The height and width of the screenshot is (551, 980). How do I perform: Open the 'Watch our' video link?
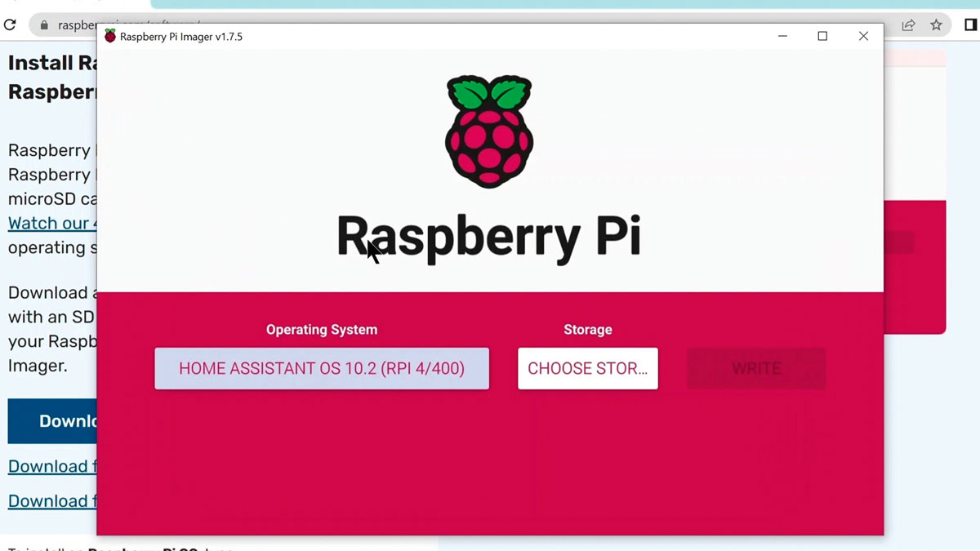click(52, 223)
